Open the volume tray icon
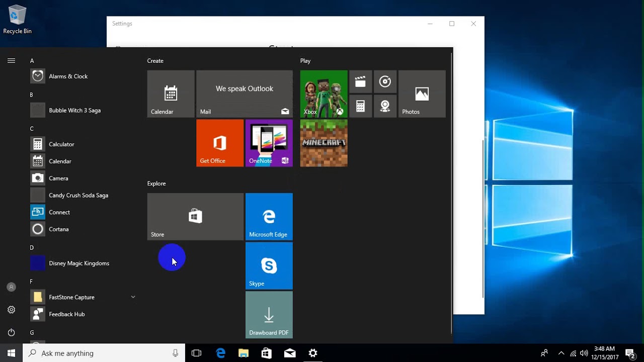This screenshot has height=362, width=644. pos(584,353)
